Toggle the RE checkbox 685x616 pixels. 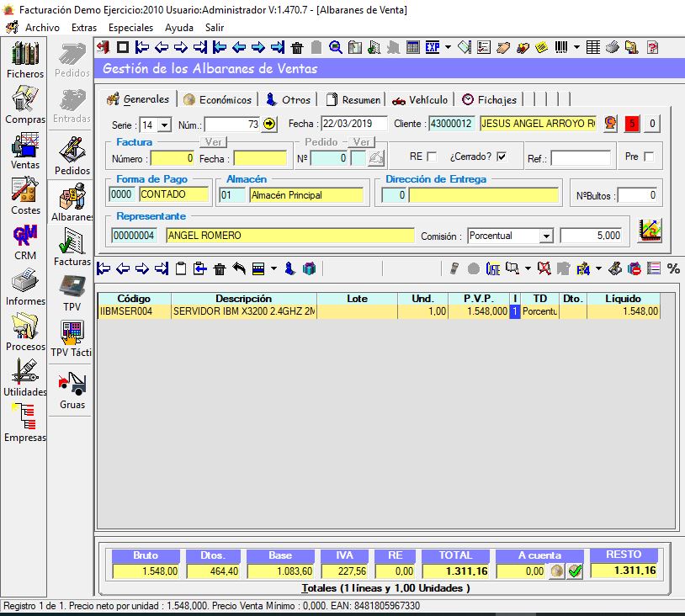(x=431, y=157)
